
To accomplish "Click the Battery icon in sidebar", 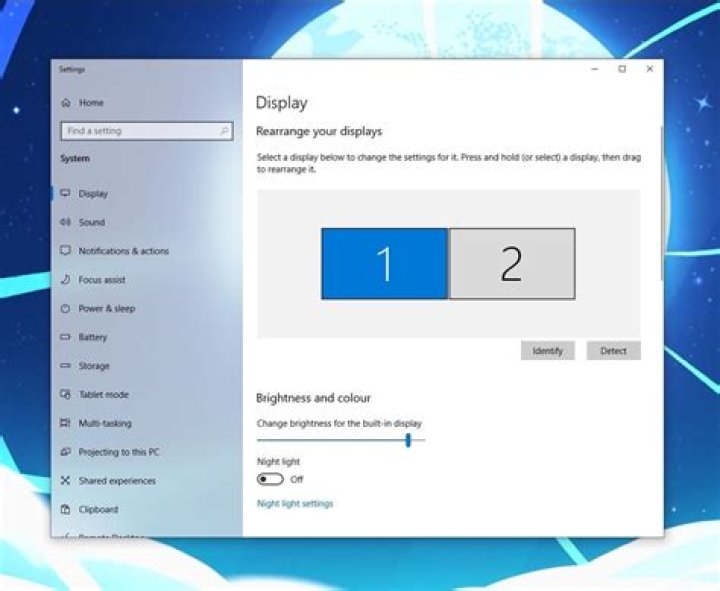I will (66, 337).
